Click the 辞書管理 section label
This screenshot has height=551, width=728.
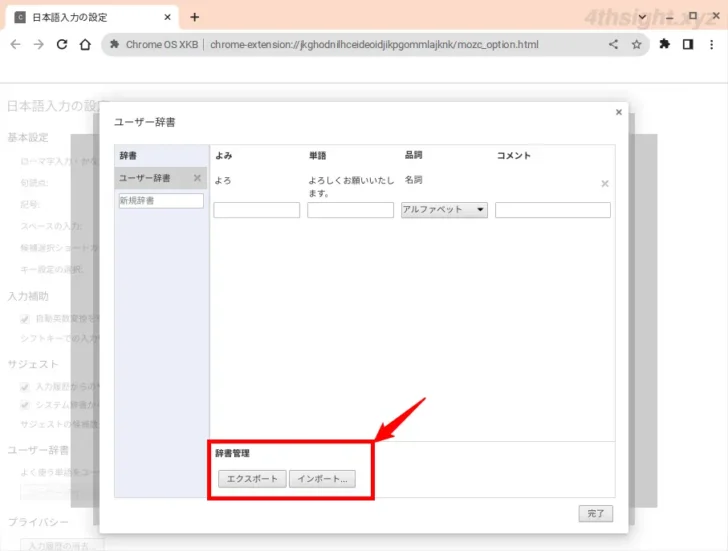pos(232,453)
